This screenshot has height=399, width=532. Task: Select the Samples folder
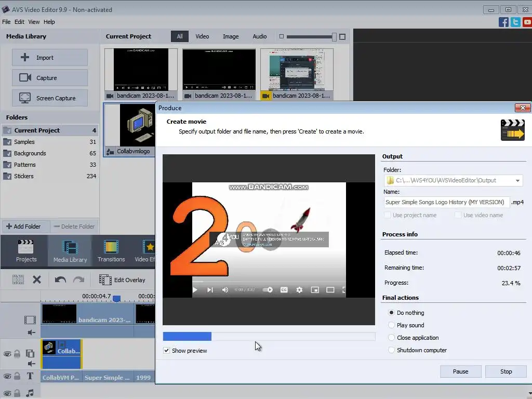[50, 142]
